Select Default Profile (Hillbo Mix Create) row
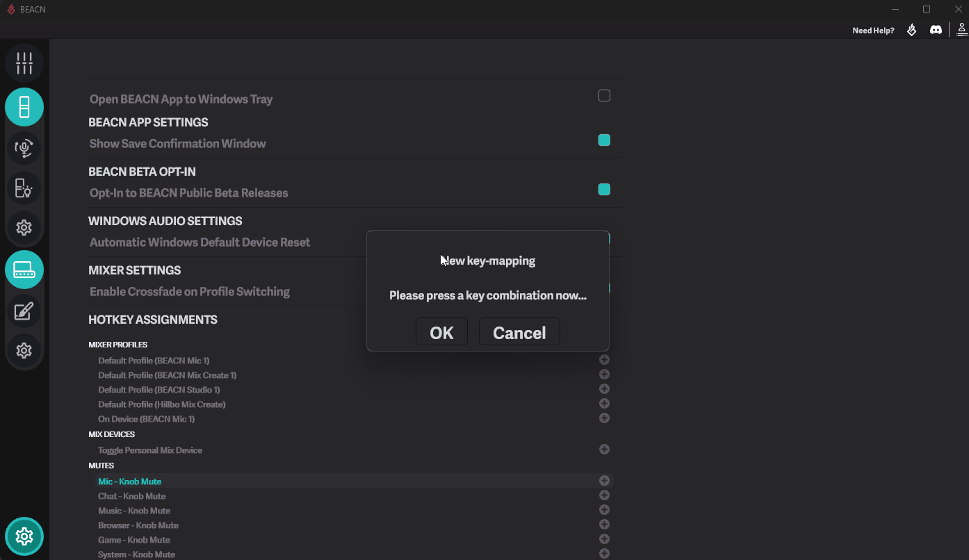Image resolution: width=969 pixels, height=560 pixels. pyautogui.click(x=355, y=404)
